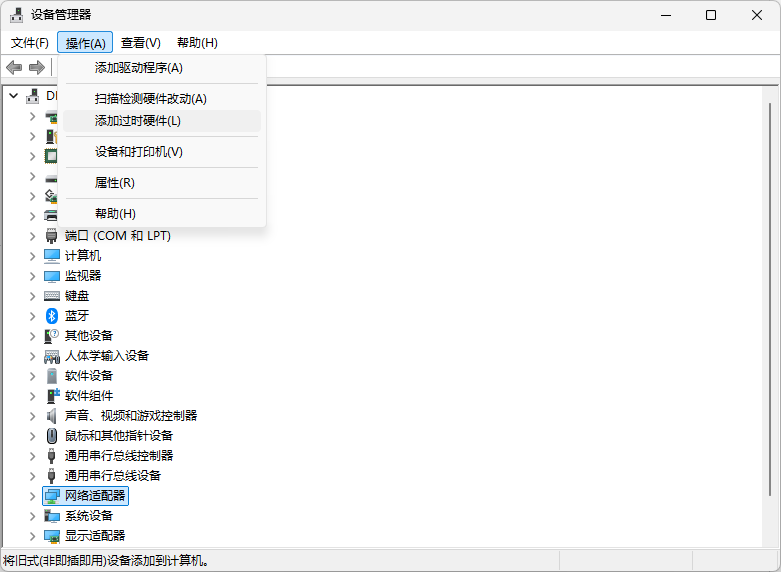The width and height of the screenshot is (781, 572).
Task: Click the Device Manager title bar icon
Action: [x=16, y=15]
